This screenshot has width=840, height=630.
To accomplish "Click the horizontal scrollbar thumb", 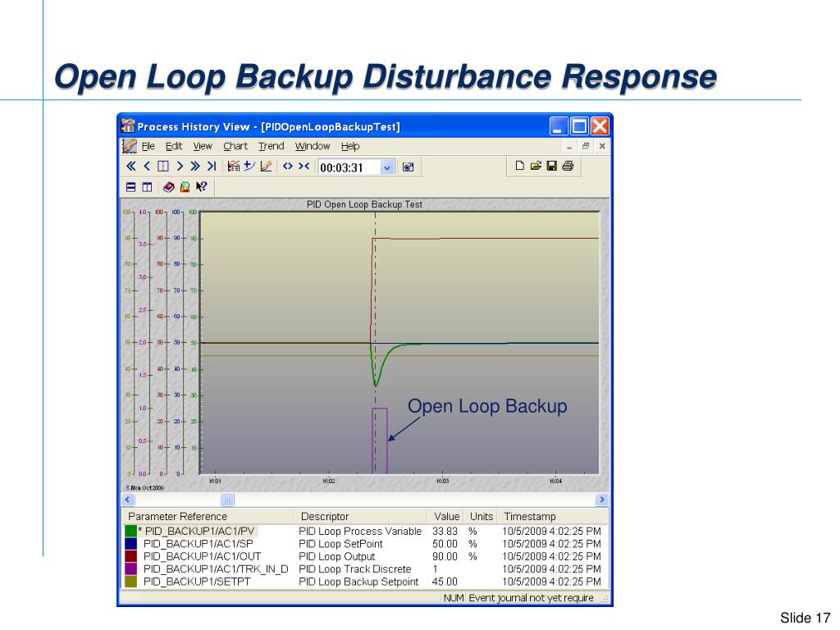I will coord(227,500).
